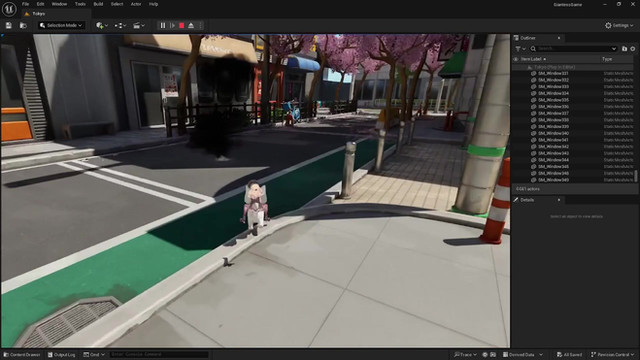Create new folder in Outliner

pyautogui.click(x=624, y=49)
